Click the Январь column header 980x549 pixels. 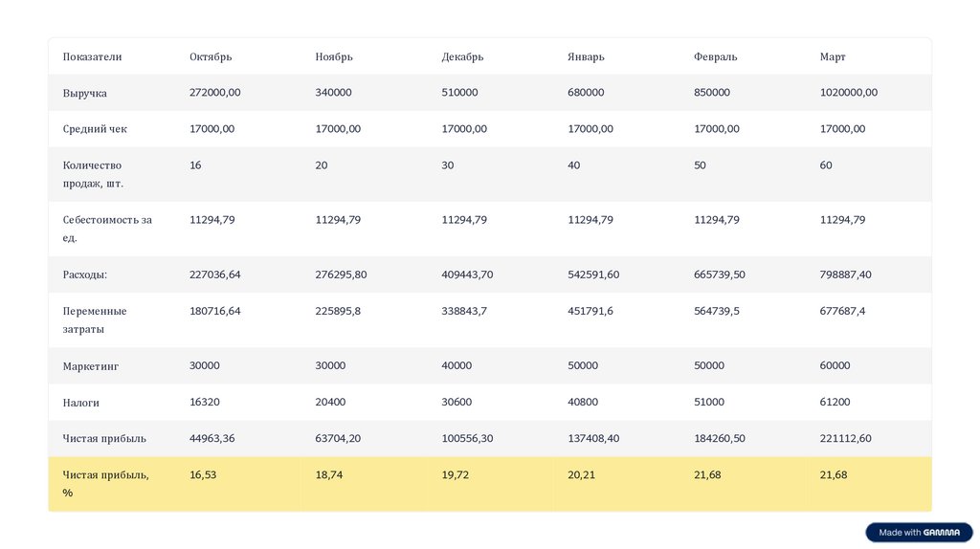click(586, 56)
